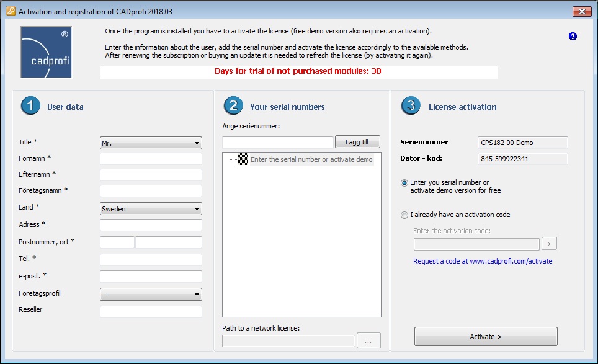Click the Efternamn input field

point(151,175)
